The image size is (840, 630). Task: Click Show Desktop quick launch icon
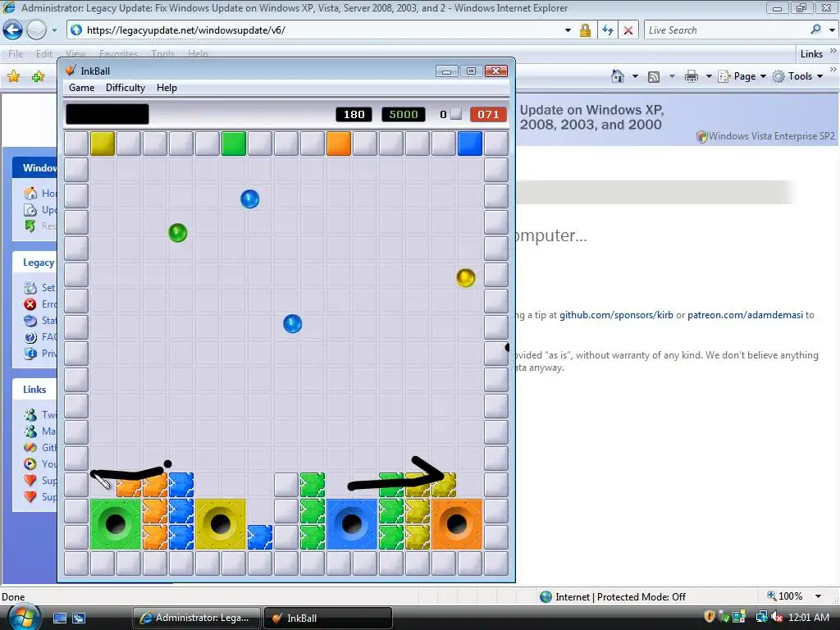pyautogui.click(x=59, y=619)
